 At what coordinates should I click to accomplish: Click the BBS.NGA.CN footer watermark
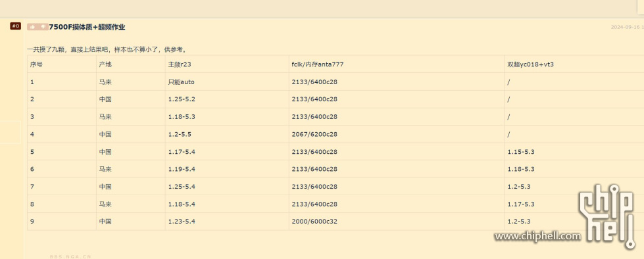pos(70,256)
